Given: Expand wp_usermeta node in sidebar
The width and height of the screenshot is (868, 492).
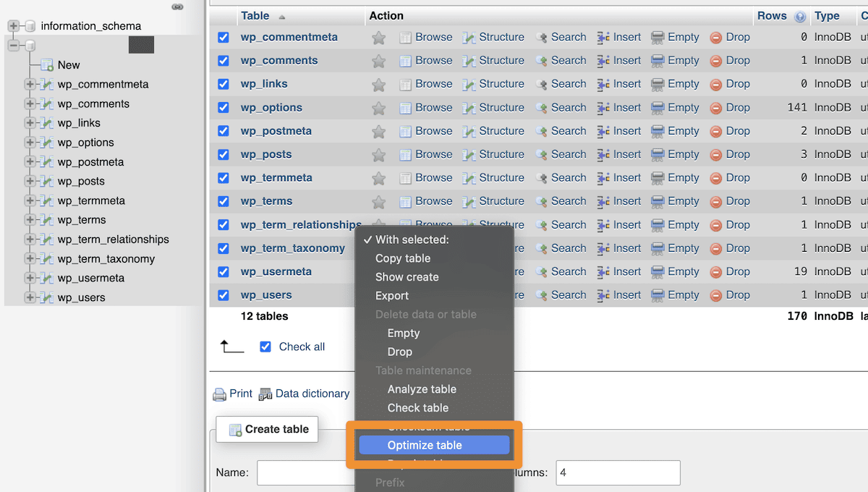Looking at the screenshot, I should pyautogui.click(x=30, y=278).
